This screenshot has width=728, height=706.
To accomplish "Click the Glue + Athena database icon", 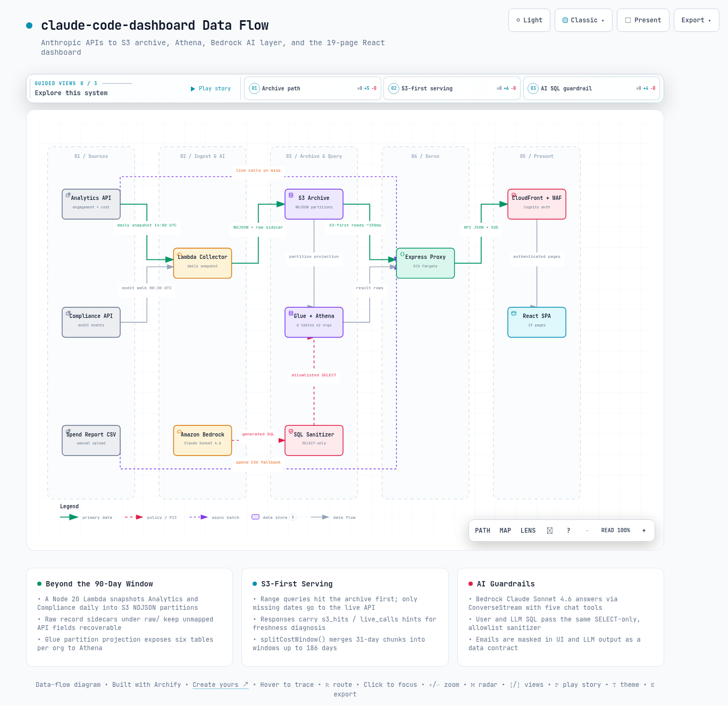I will 291,313.
